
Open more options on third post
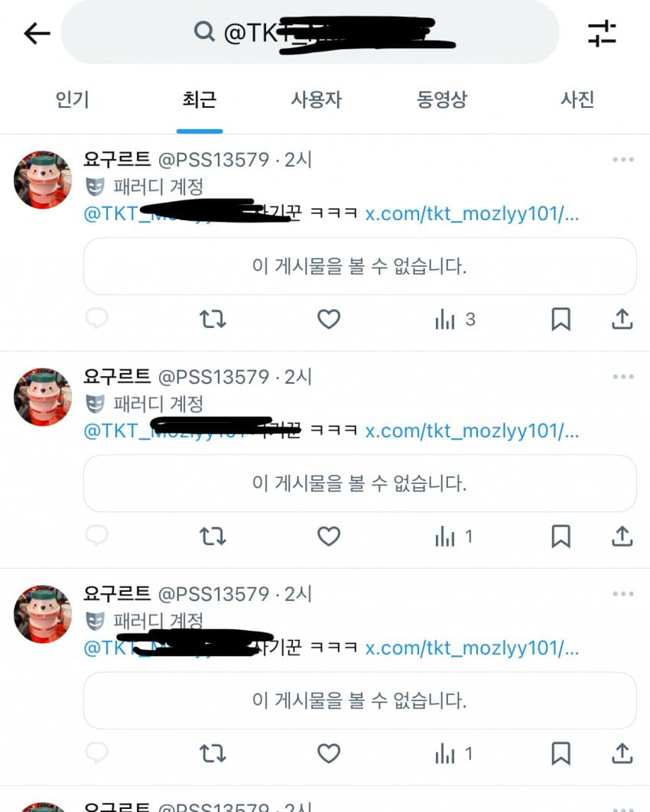coord(623,593)
